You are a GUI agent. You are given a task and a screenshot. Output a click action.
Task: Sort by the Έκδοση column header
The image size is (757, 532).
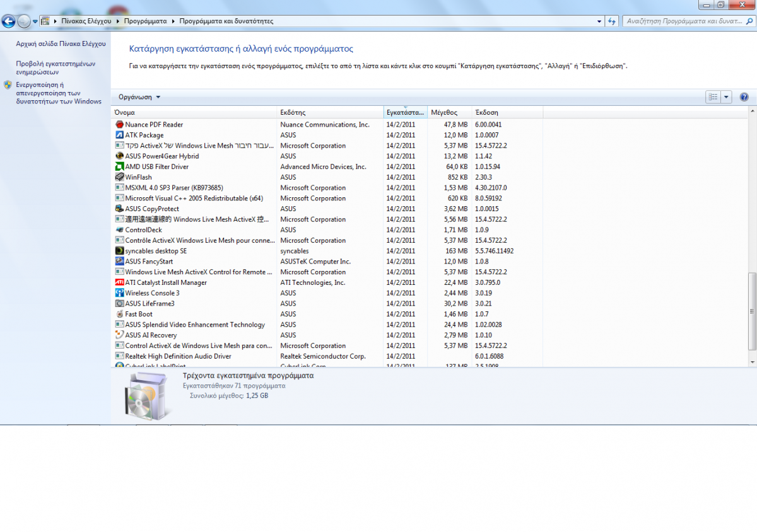coord(507,112)
